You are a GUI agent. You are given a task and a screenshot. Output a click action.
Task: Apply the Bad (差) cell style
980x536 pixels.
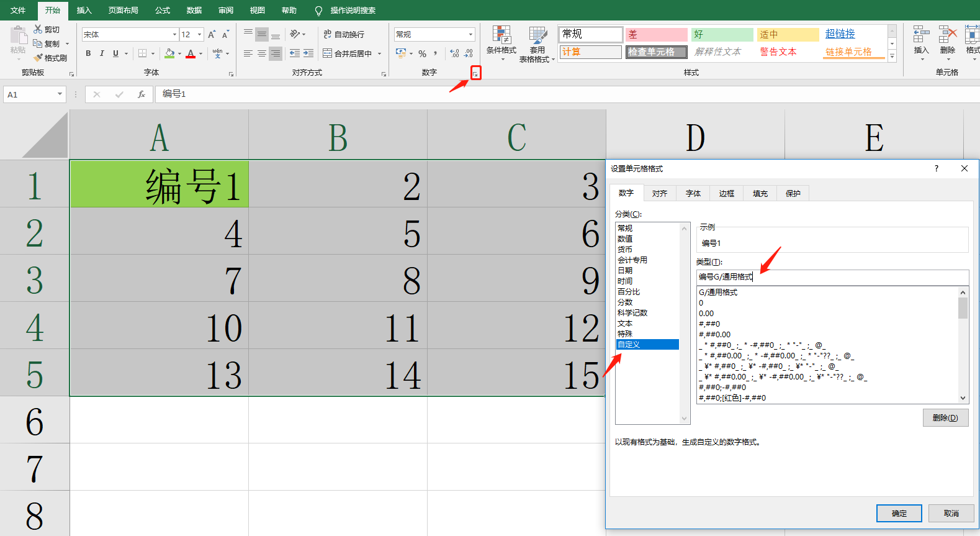coord(657,34)
